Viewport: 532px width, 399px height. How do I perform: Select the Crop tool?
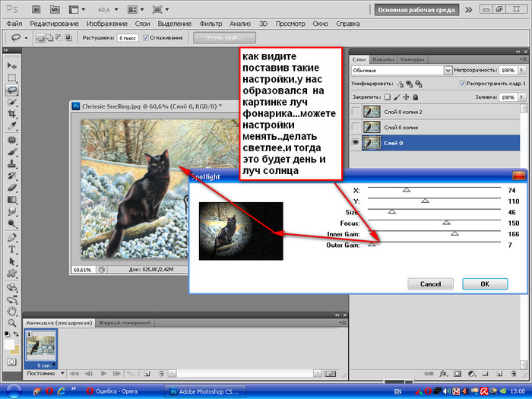pos(12,114)
